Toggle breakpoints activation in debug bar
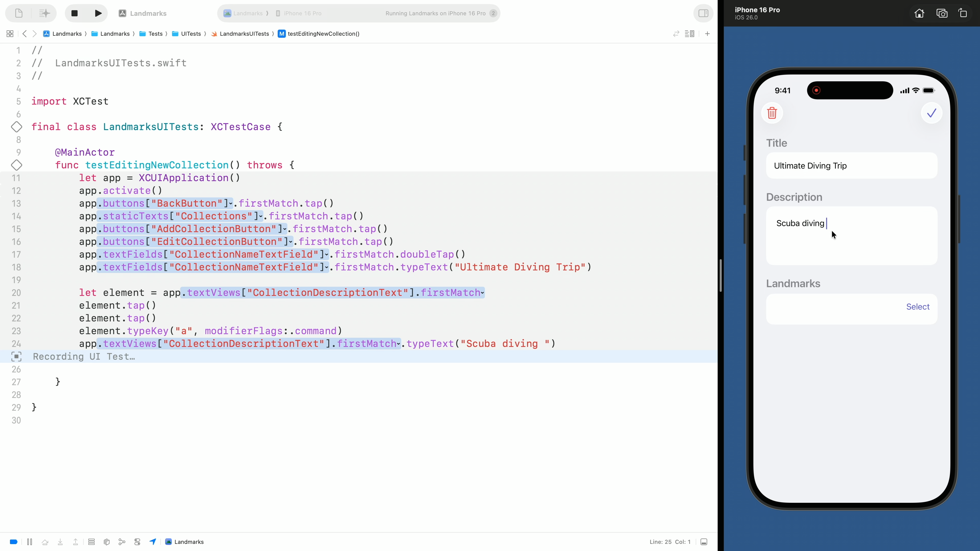The image size is (980, 551). 14,542
